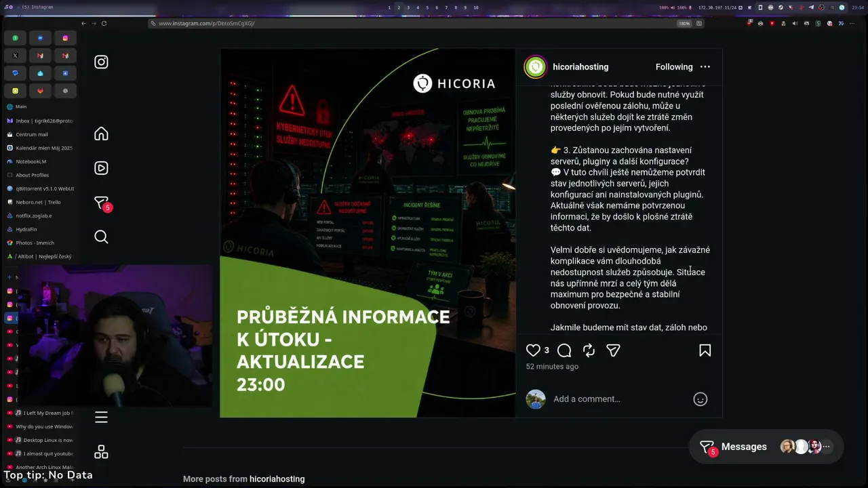This screenshot has width=868, height=488.
Task: Switch to workspace 1 in the top bar
Action: tap(389, 7)
